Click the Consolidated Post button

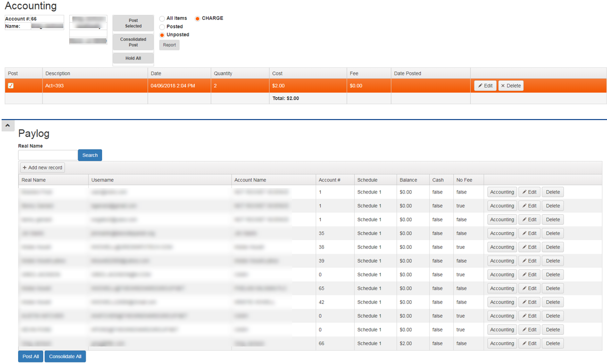point(133,42)
